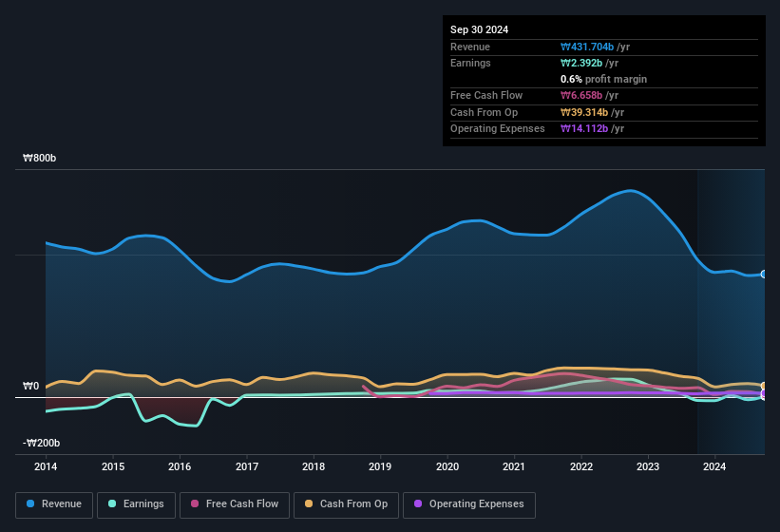Click the Operating Expenses row label in the tooltip
780x532 pixels.
(498, 128)
